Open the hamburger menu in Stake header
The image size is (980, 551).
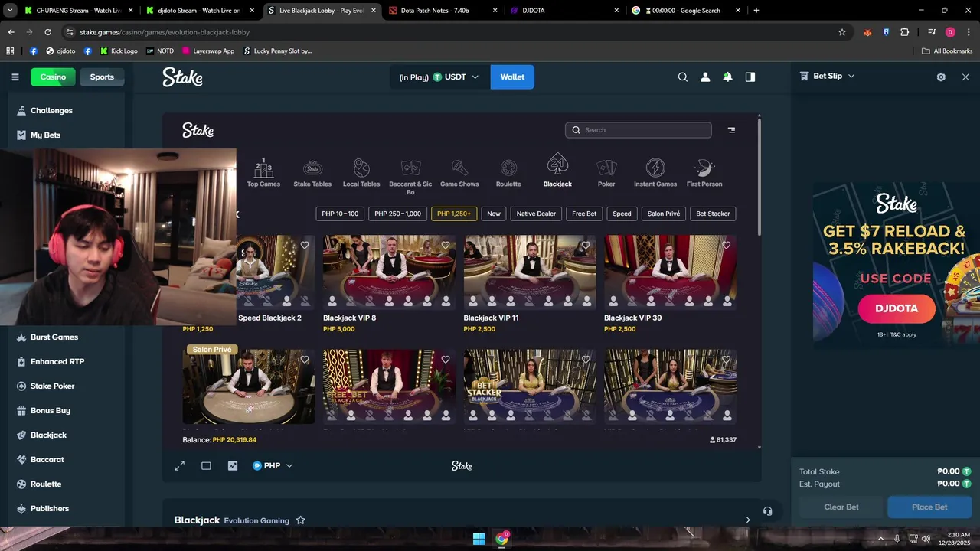[x=15, y=77]
